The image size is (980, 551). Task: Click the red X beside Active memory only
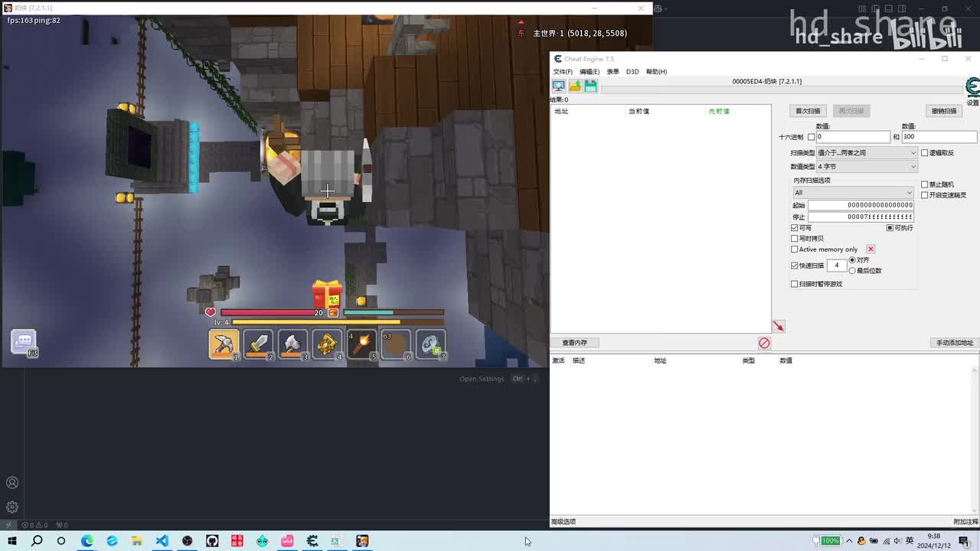(x=871, y=249)
